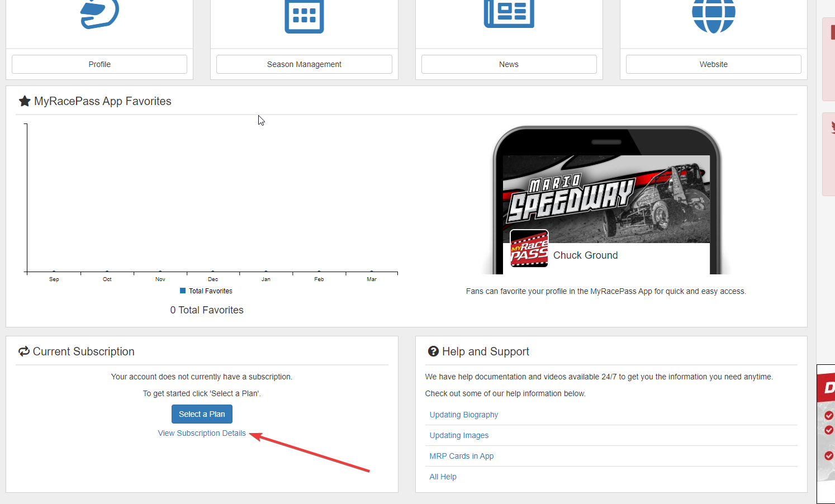
Task: Click the 'To get started click Select a Plan' text
Action: [202, 393]
